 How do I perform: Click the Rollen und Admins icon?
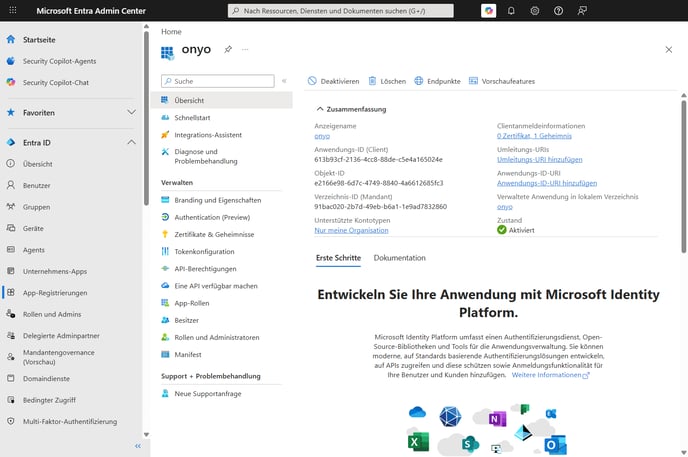click(11, 314)
